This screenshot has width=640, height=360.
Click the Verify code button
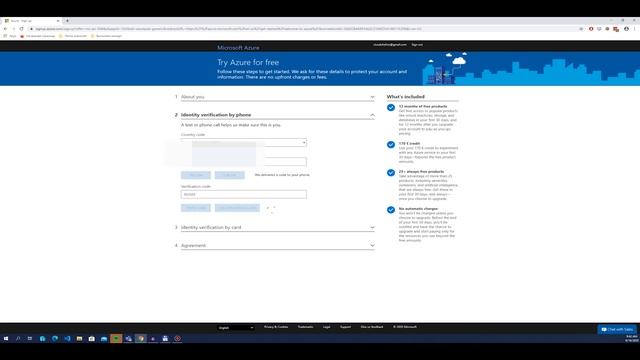coord(196,208)
